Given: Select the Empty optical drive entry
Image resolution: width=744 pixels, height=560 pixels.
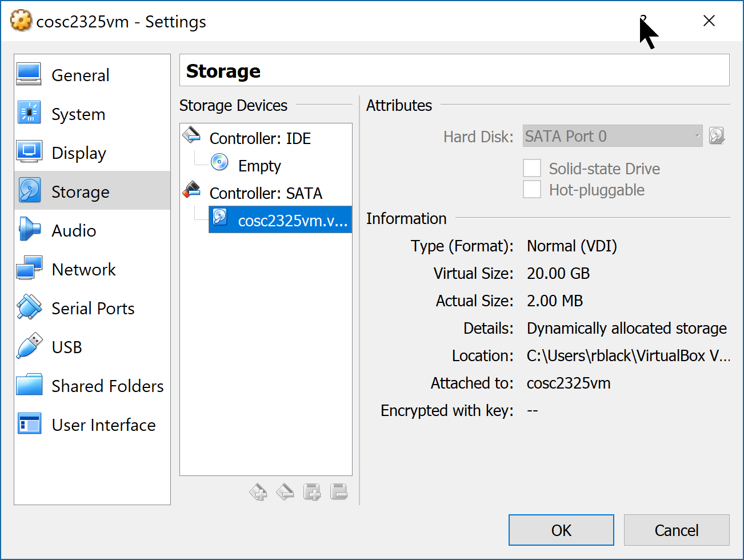Looking at the screenshot, I should 259,166.
